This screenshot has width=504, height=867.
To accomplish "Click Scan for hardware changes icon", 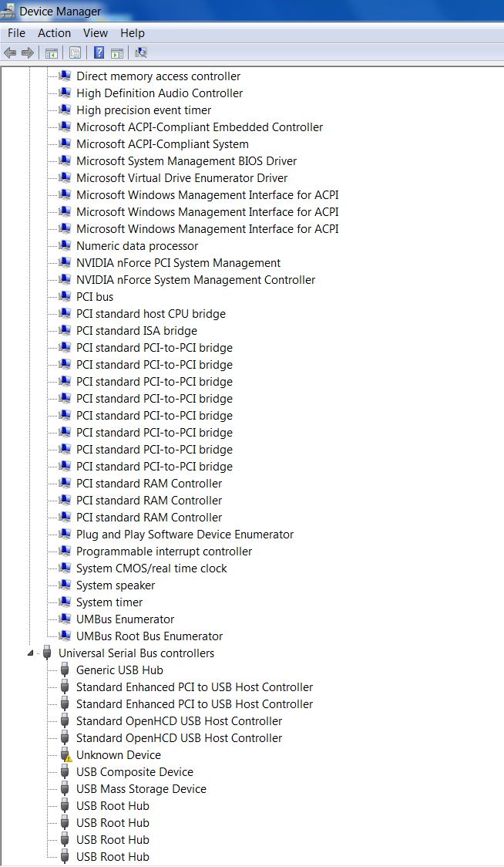I will tap(141, 52).
